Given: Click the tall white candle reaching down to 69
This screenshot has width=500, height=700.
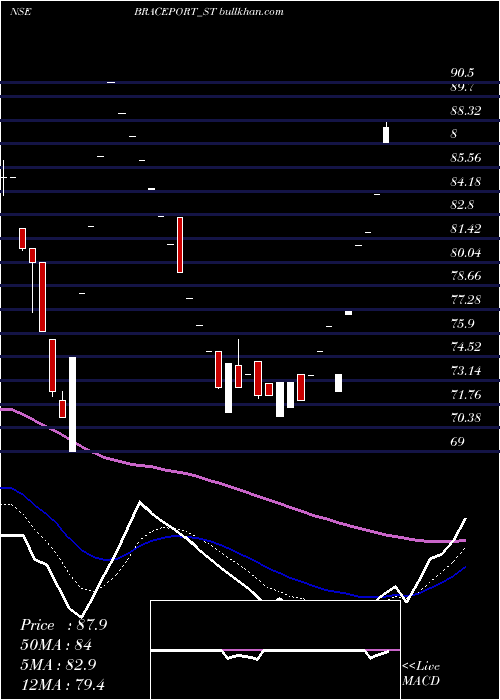Looking at the screenshot, I should (72, 404).
